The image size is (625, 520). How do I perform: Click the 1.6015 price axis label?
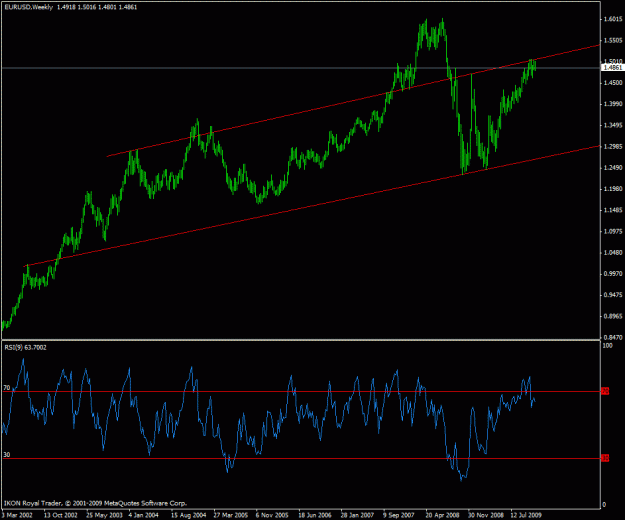(613, 19)
